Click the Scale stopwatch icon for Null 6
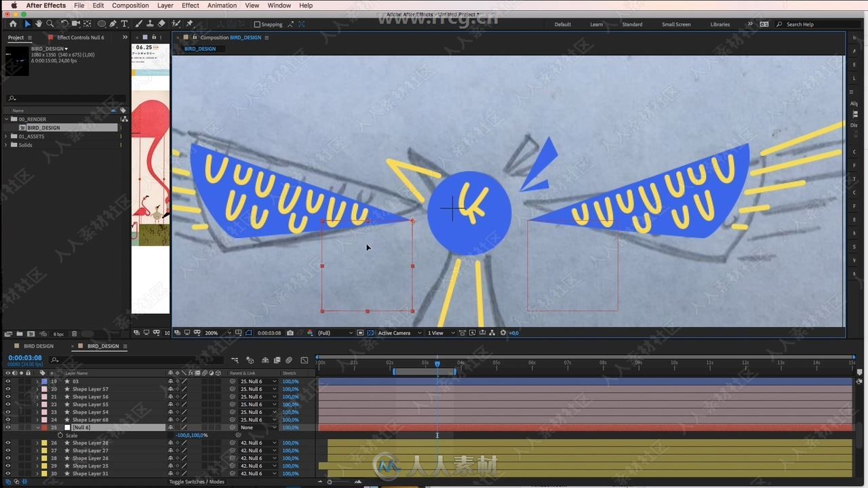 [x=60, y=435]
